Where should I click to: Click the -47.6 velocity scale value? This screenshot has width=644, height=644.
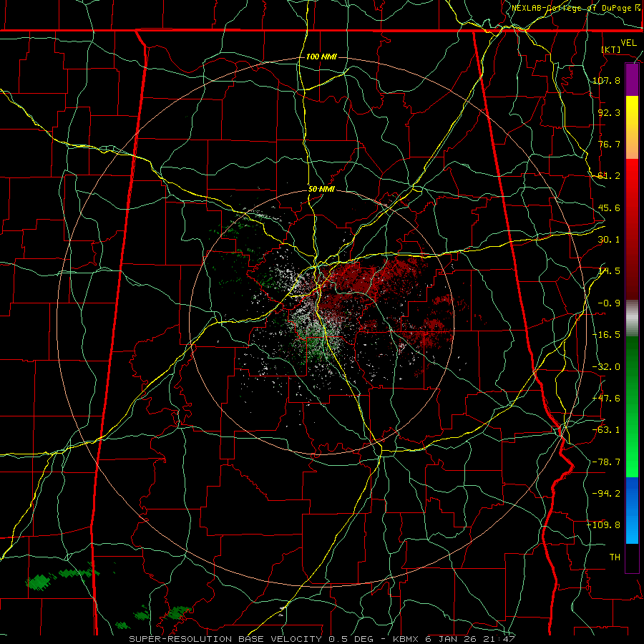tap(606, 399)
